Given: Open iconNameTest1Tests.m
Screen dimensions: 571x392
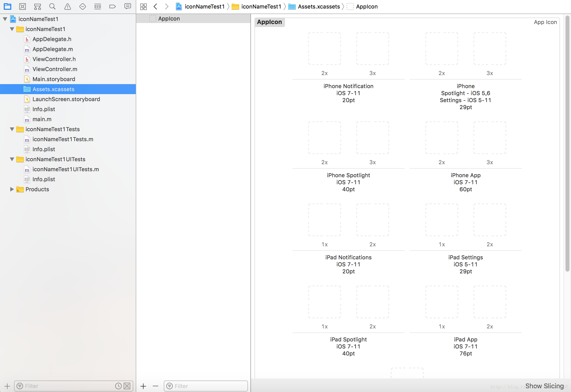Looking at the screenshot, I should click(x=63, y=139).
